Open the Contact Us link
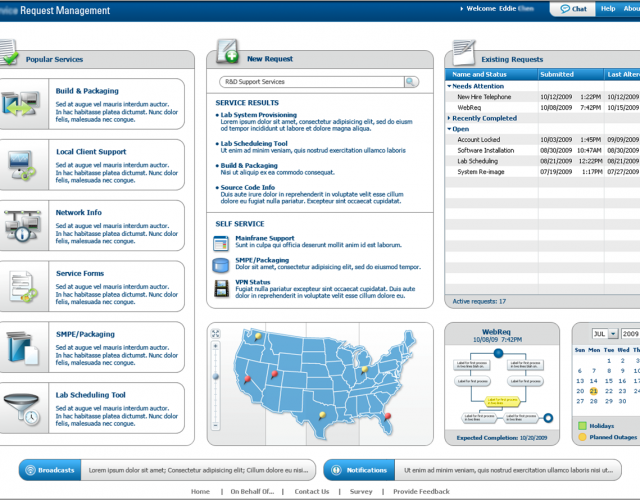This screenshot has height=500, width=640. [x=312, y=491]
